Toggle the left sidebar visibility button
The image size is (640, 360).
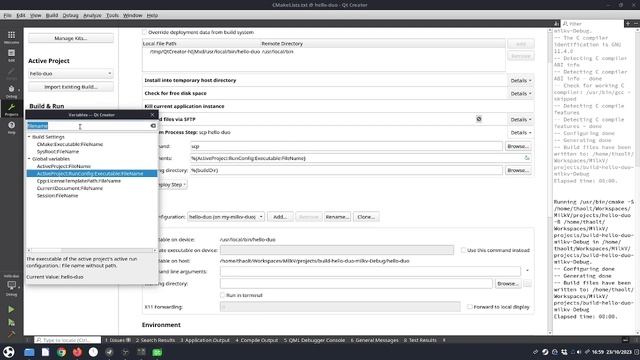point(28,340)
